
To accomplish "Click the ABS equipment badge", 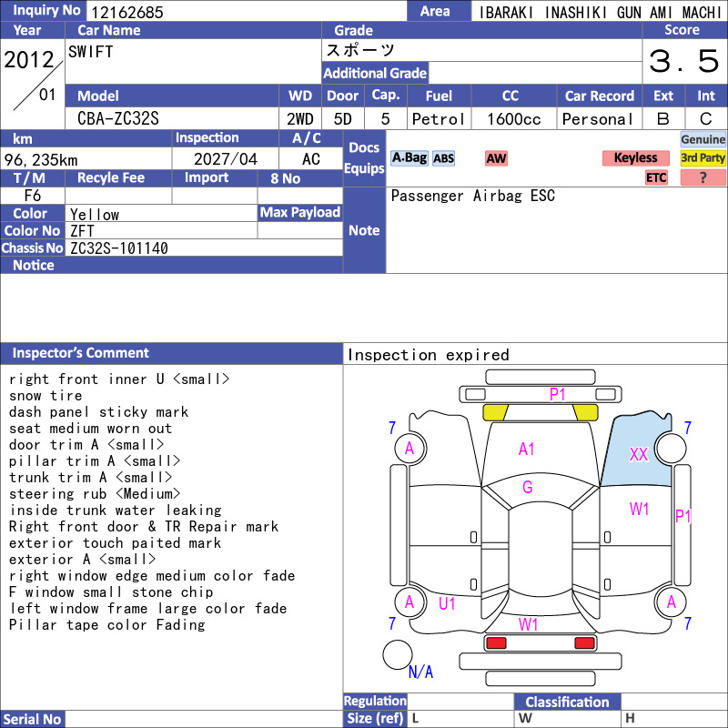I will (443, 158).
